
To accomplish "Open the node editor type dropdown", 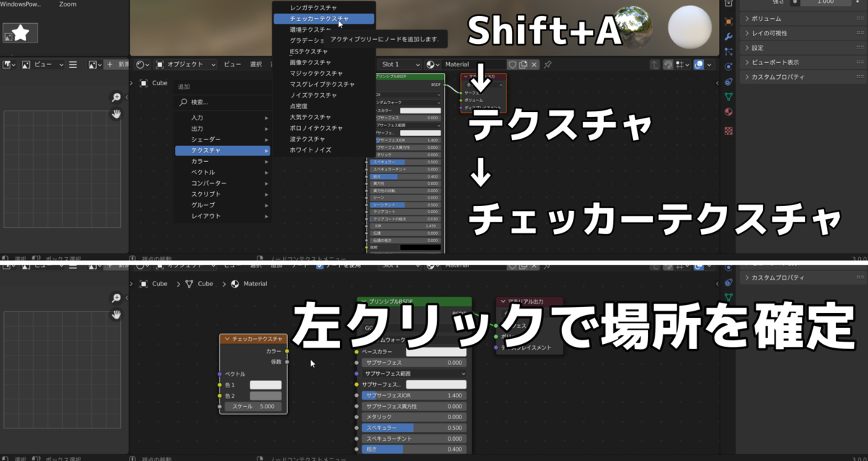I will pyautogui.click(x=143, y=64).
